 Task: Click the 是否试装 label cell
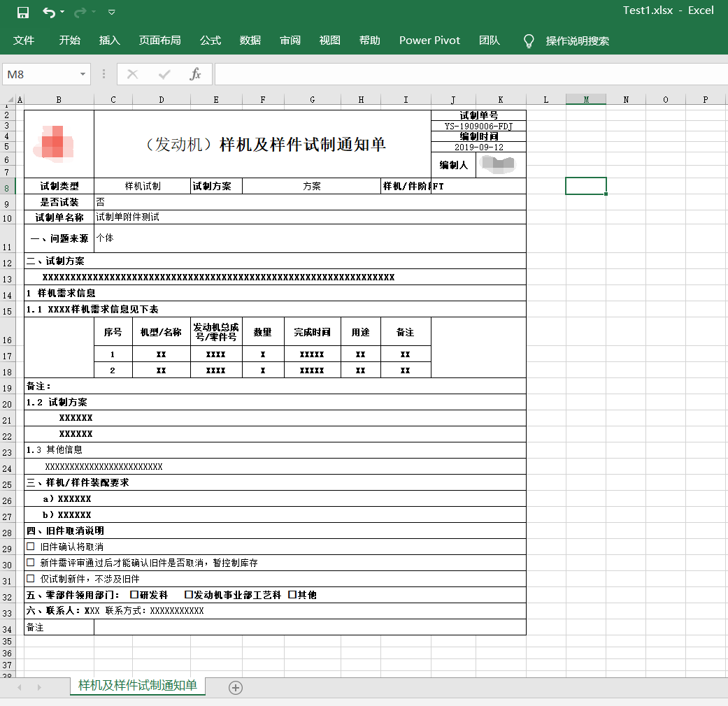(x=59, y=203)
